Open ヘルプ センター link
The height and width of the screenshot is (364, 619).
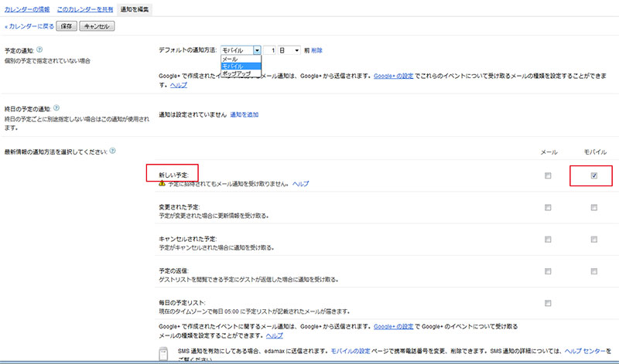[585, 351]
